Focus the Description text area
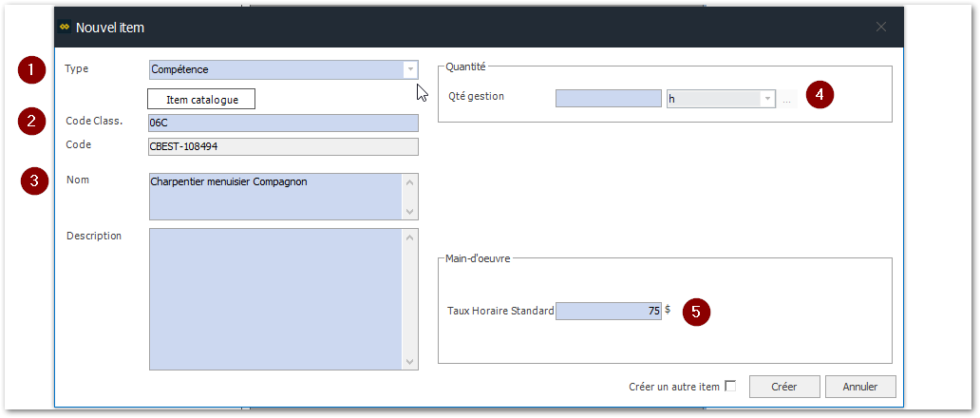The width and height of the screenshot is (980, 418). coord(275,297)
